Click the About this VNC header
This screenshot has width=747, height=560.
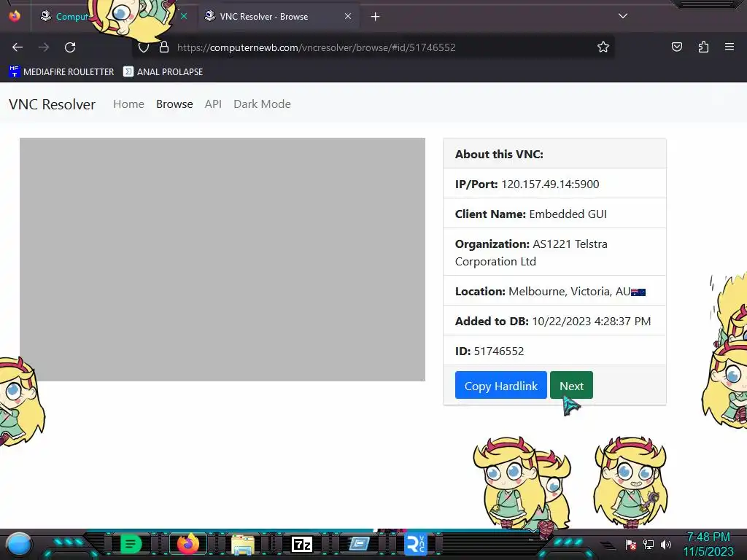tap(499, 155)
